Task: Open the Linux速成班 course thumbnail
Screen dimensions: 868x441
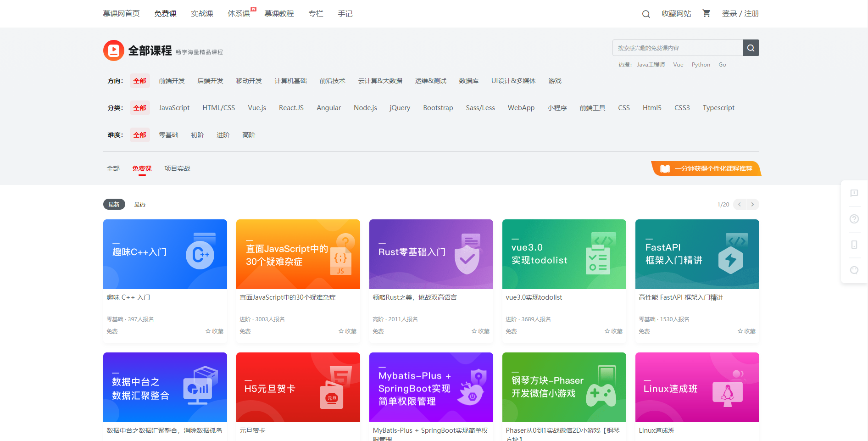Action: coord(697,387)
